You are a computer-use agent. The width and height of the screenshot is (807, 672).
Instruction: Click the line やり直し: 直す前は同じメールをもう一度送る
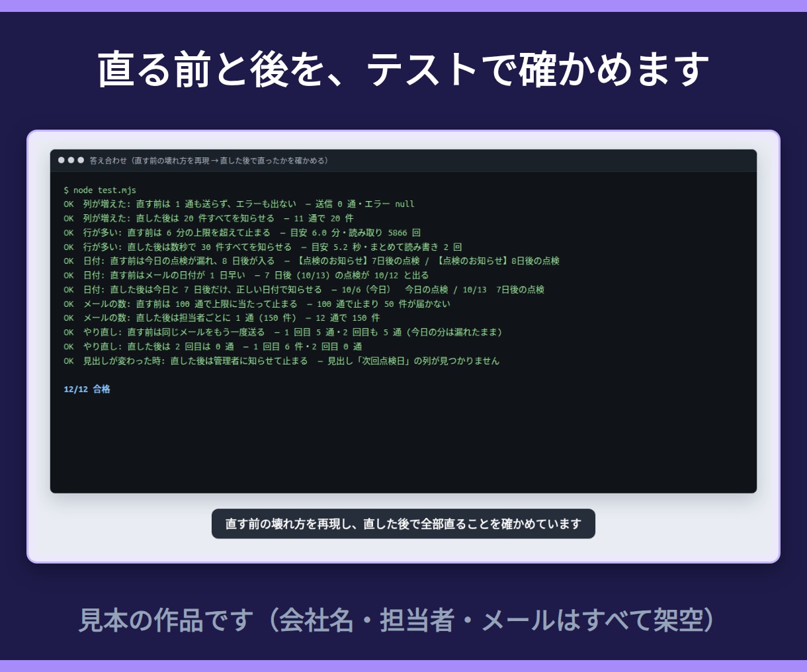283,333
